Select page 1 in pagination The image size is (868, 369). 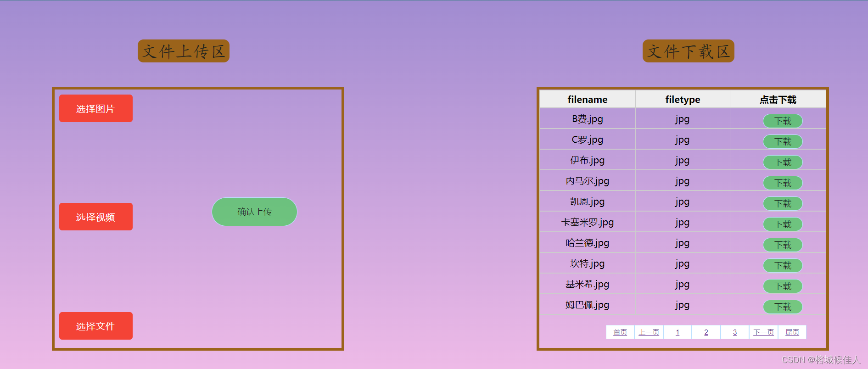678,332
